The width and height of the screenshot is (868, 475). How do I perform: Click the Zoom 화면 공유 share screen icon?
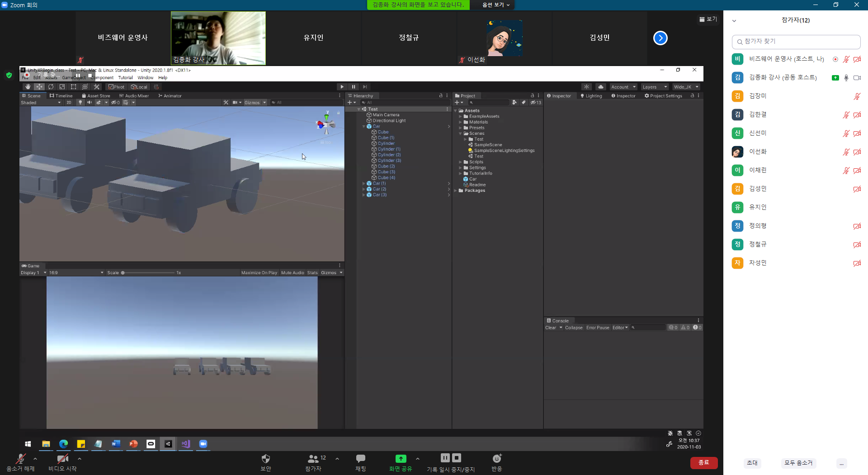tap(401, 459)
